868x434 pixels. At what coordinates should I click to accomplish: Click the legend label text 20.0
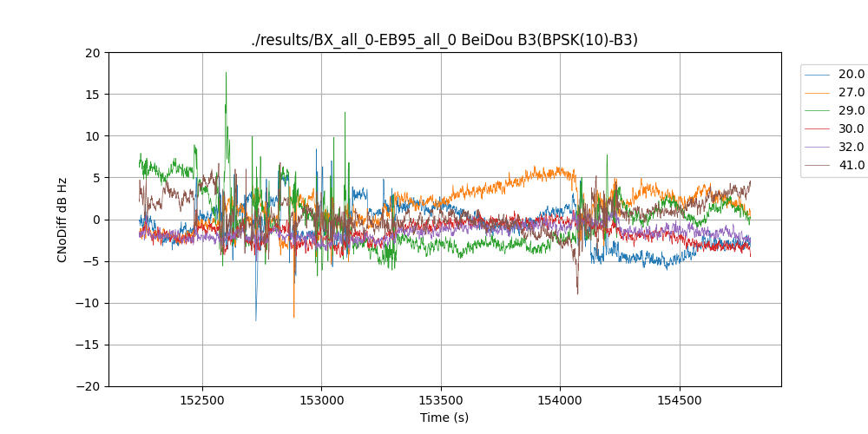tap(851, 74)
